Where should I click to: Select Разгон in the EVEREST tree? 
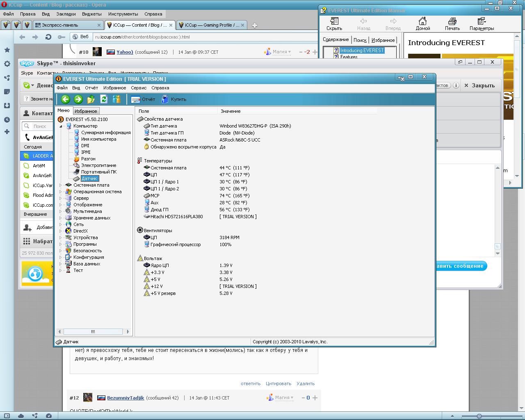pos(88,159)
